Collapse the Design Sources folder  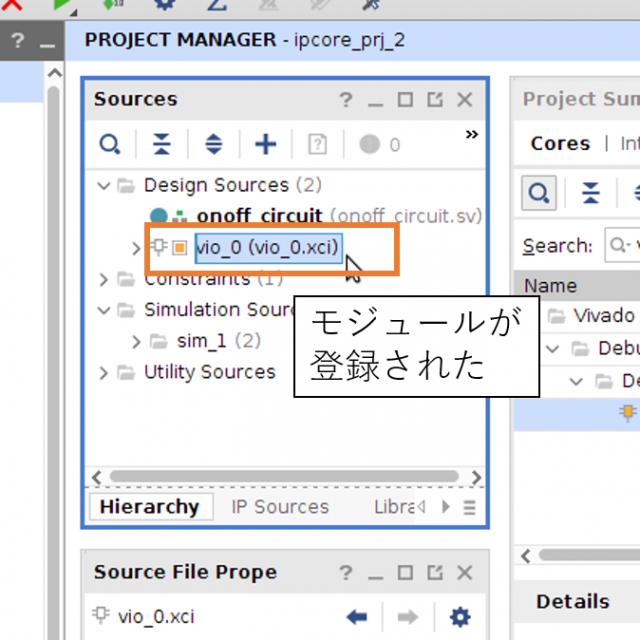[x=104, y=186]
